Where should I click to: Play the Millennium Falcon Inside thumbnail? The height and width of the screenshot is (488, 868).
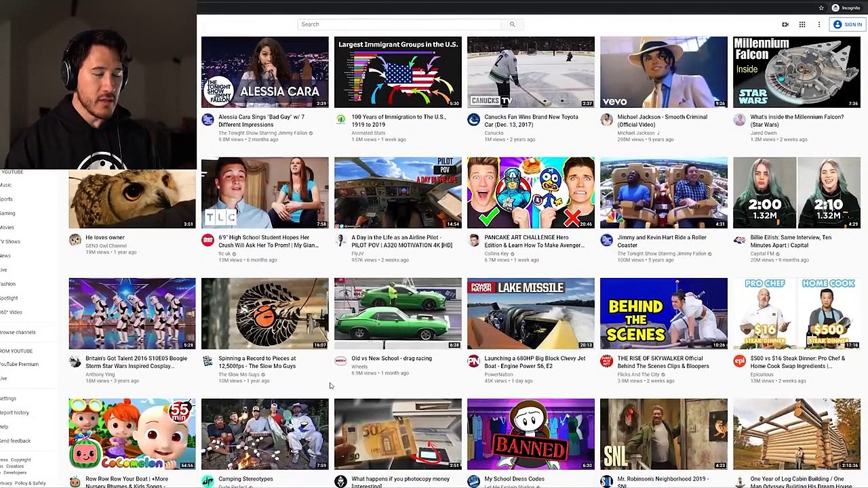tap(797, 73)
